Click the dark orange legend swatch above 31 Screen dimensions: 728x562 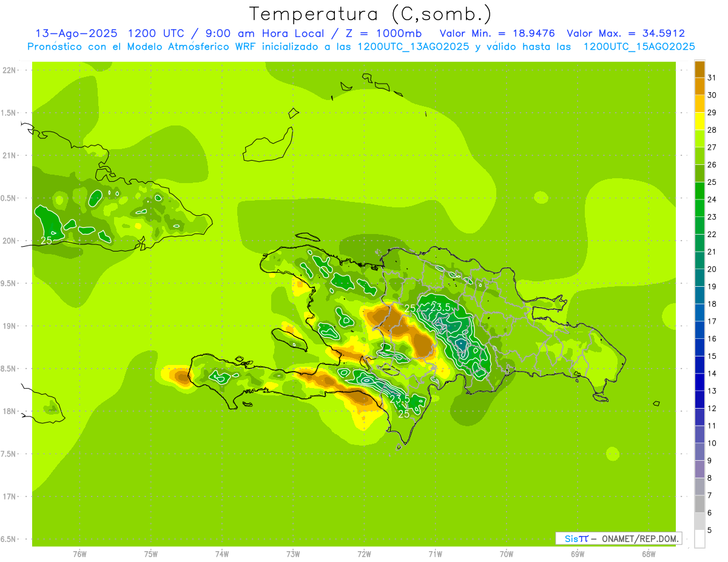pyautogui.click(x=699, y=69)
